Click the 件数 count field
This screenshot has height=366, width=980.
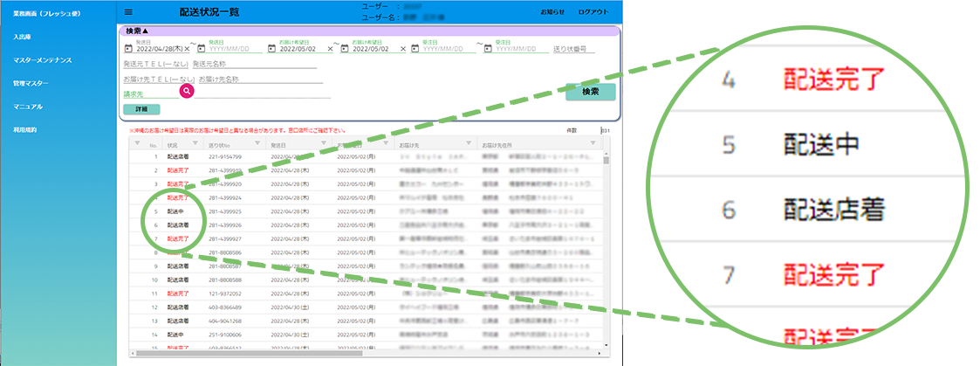click(605, 131)
